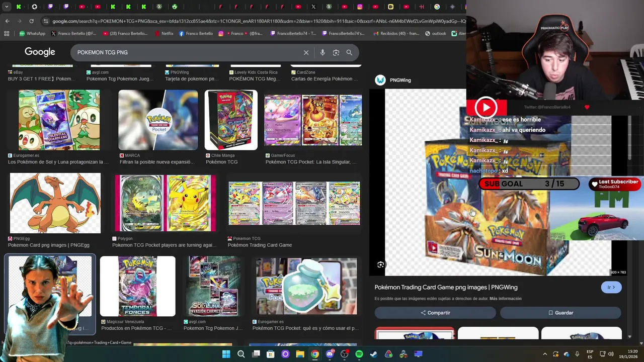The image size is (644, 362).
Task: Open Steam from the taskbar
Action: (x=374, y=354)
